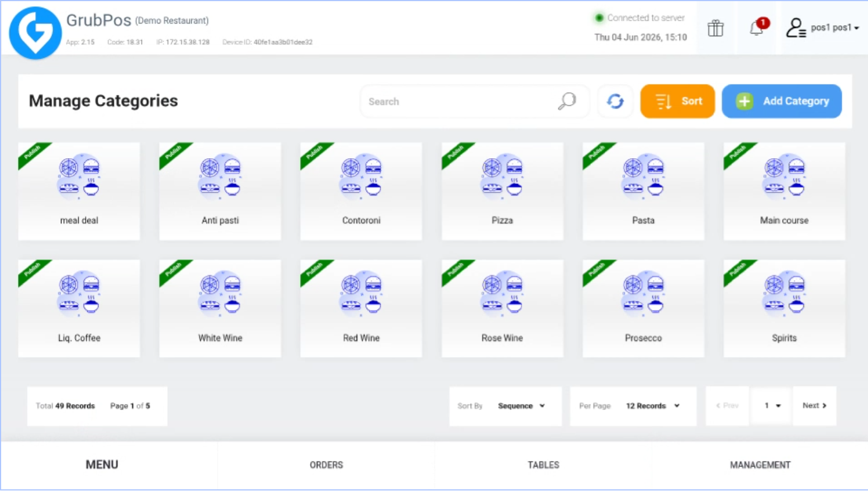Open the gift box icon

point(715,28)
